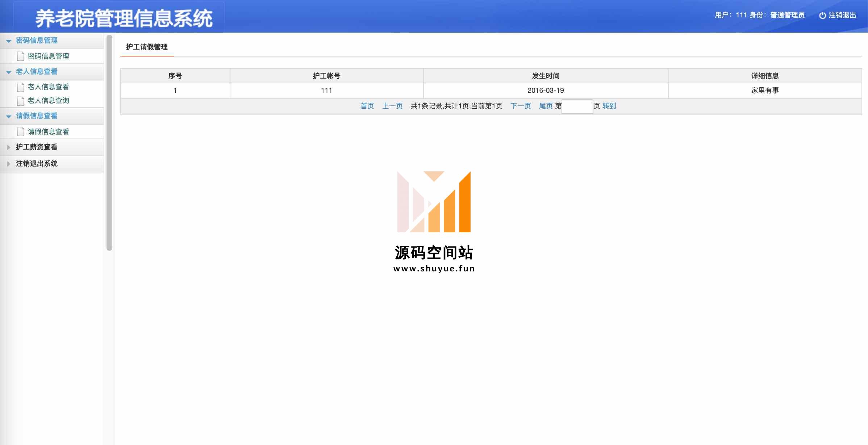This screenshot has width=868, height=445.
Task: Click the 养老院管理信息系统 title
Action: [x=124, y=19]
